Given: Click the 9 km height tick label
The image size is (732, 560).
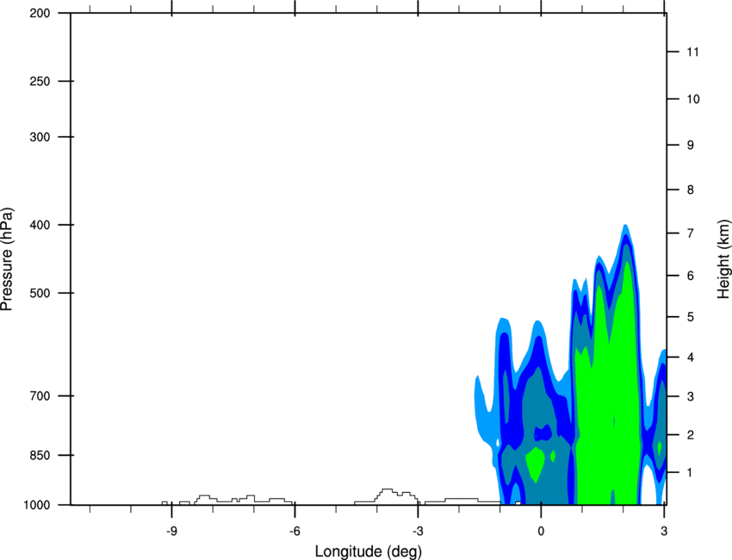Looking at the screenshot, I should 691,146.
